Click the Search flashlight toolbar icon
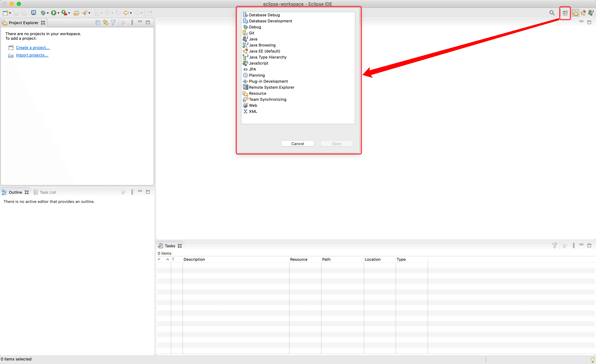Viewport: 596px width, 364px height. [x=84, y=13]
